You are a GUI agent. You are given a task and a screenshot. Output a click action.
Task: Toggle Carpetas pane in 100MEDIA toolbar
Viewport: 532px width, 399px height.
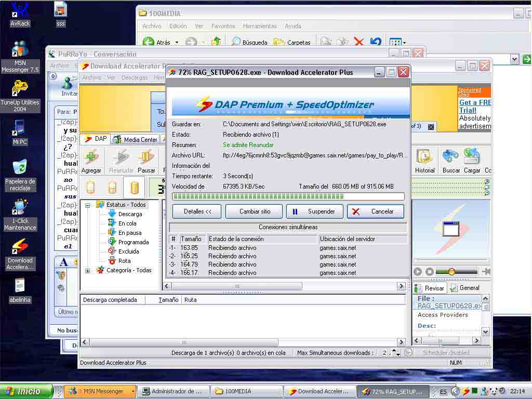292,42
